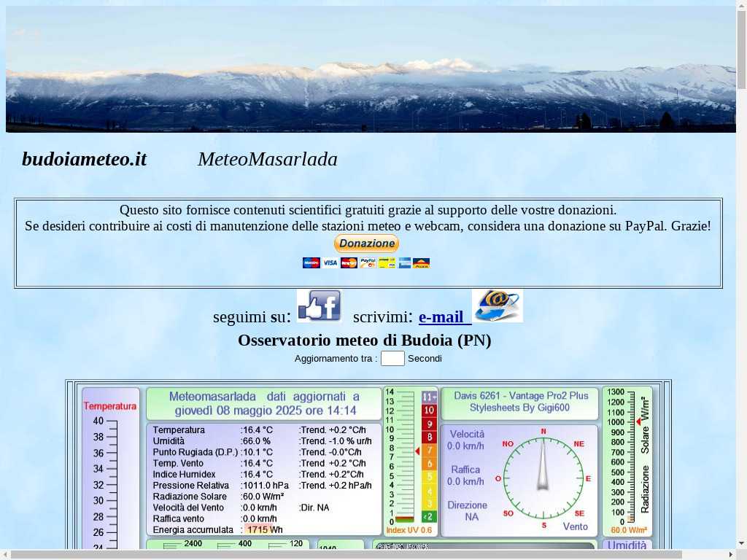Open the e-mail envelope icon
The height and width of the screenshot is (560, 747).
tap(498, 306)
